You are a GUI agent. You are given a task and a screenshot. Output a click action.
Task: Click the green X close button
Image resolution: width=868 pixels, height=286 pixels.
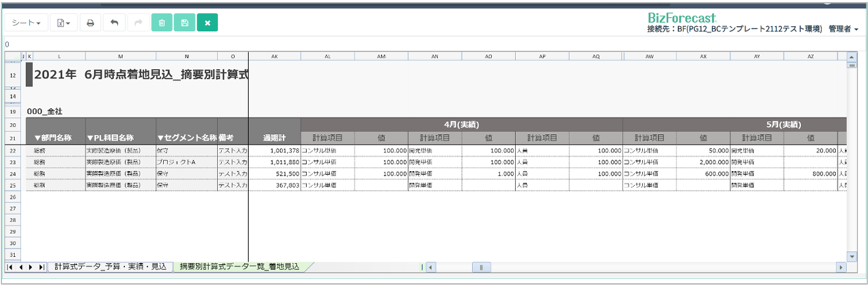[207, 23]
